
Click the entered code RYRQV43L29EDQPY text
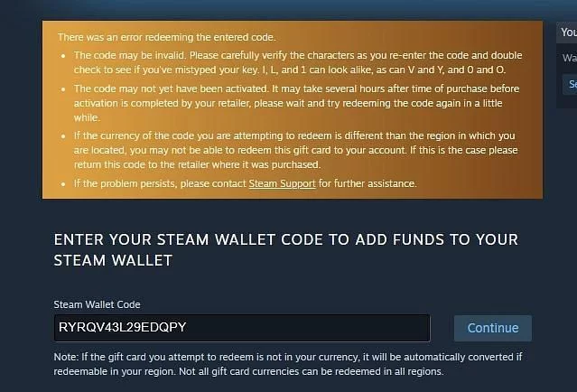tap(123, 327)
